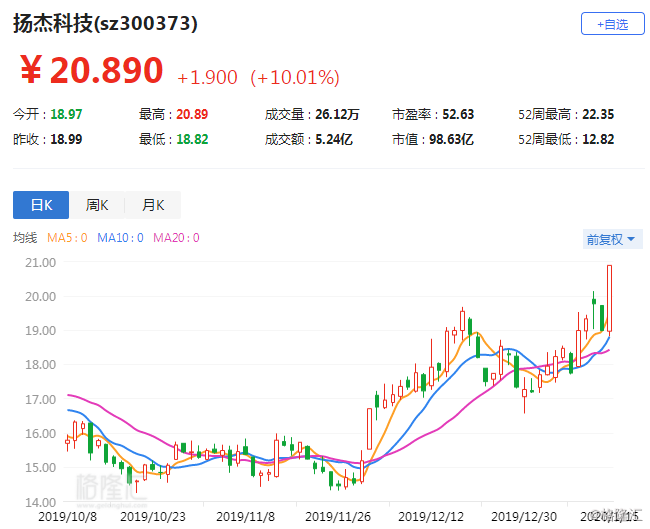Click the latest tall red limit-up candlestick
650x529 pixels.
click(x=609, y=298)
